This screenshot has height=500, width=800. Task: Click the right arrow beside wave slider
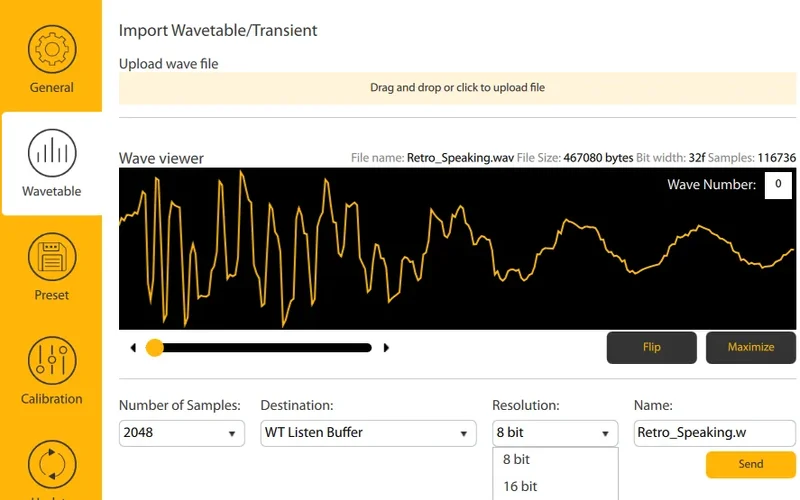387,348
